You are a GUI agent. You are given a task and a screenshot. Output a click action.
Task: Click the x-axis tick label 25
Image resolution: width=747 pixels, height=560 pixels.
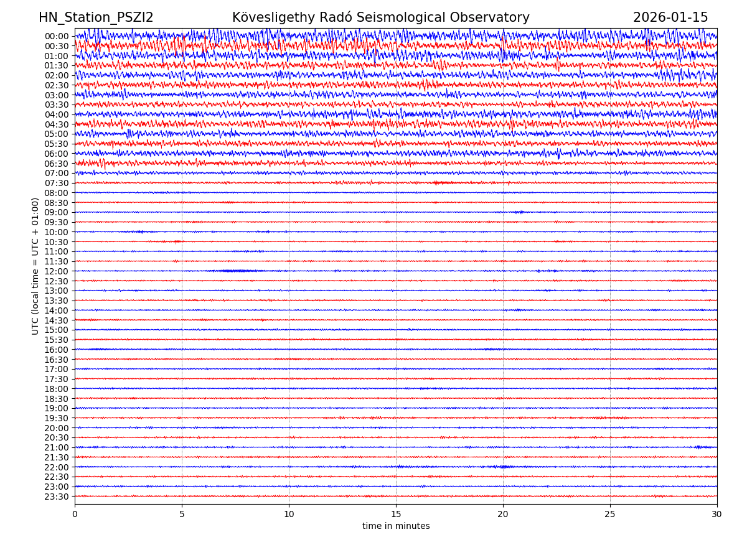610,514
